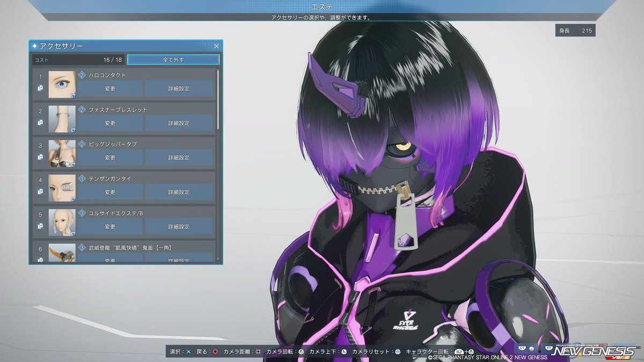Select the ハロコンタクト eye thumbnail
The width and height of the screenshot is (644, 362).
click(x=62, y=85)
